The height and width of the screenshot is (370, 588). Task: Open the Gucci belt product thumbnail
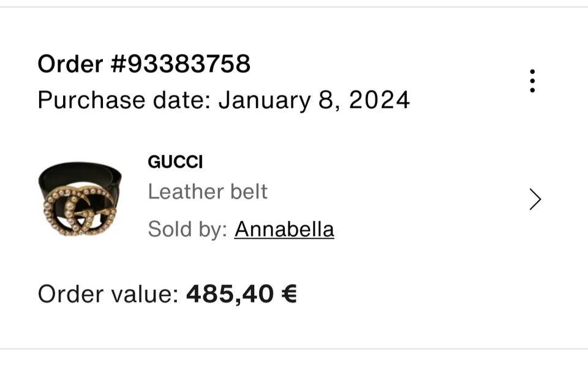tap(80, 198)
